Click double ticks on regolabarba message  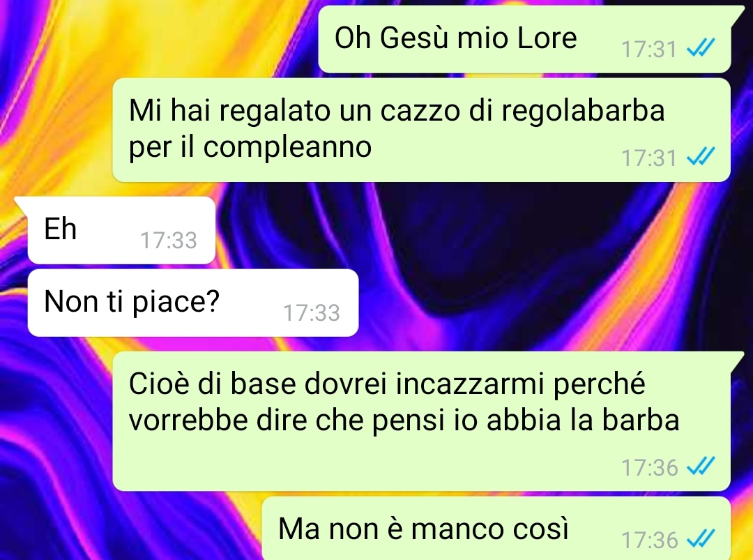pos(701,157)
